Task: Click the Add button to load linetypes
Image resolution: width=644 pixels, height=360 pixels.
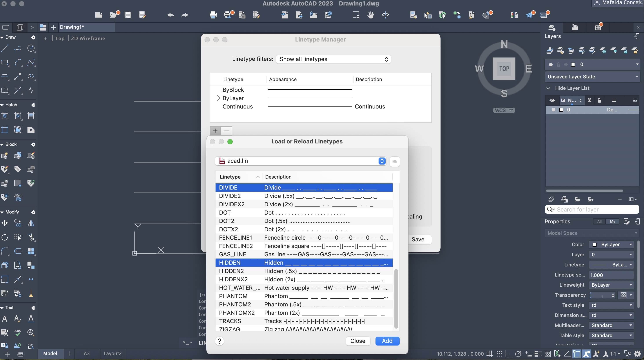Action: point(387,341)
